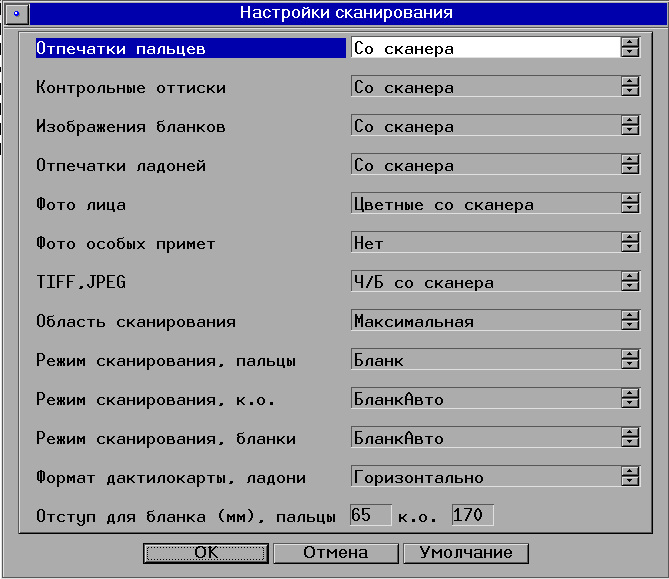Click the пальцы offset field with 65
The width and height of the screenshot is (669, 579).
pos(370,515)
